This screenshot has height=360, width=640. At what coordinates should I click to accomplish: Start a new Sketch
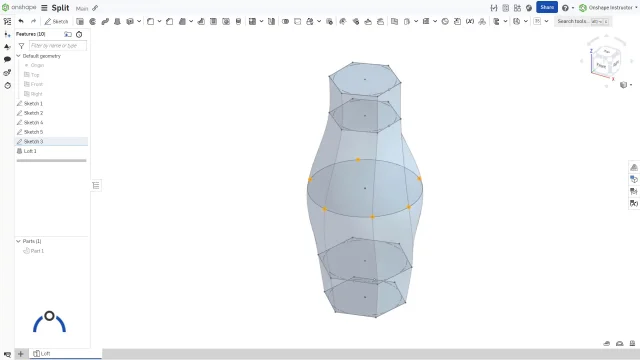point(56,21)
